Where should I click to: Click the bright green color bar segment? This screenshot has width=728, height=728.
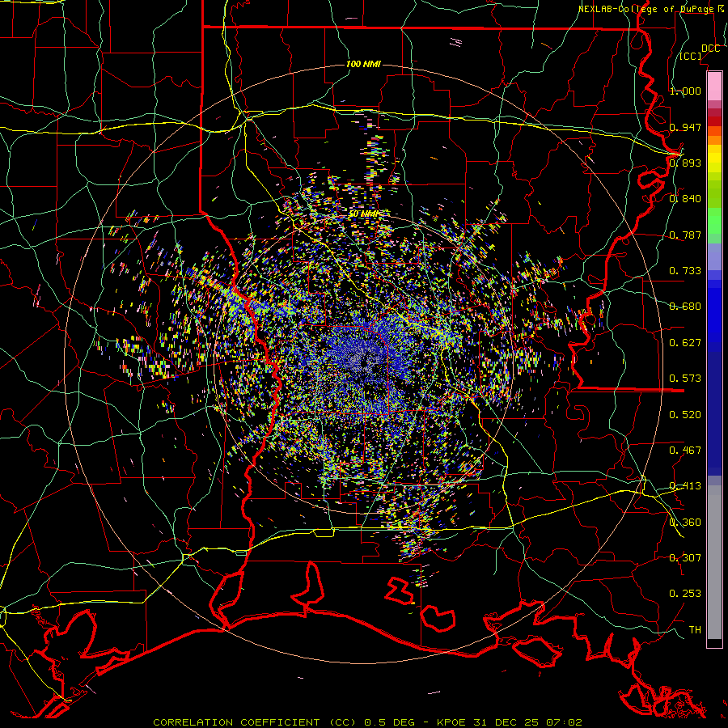point(714,221)
